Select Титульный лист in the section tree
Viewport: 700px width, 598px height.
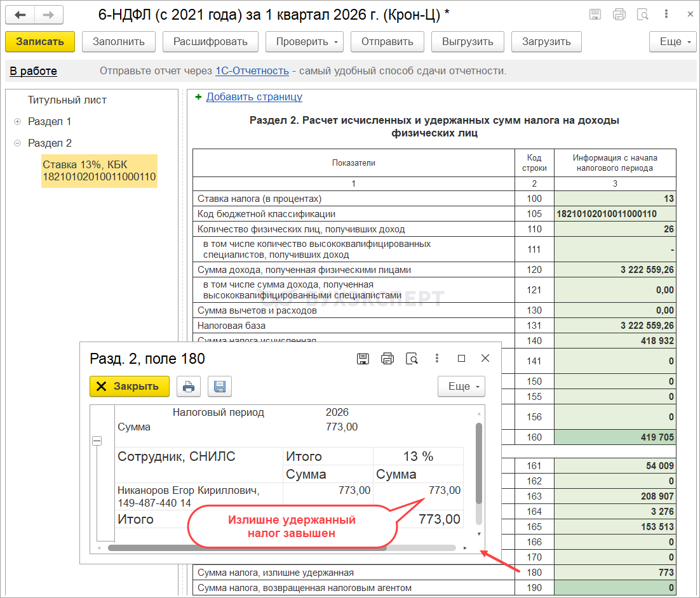pyautogui.click(x=67, y=100)
